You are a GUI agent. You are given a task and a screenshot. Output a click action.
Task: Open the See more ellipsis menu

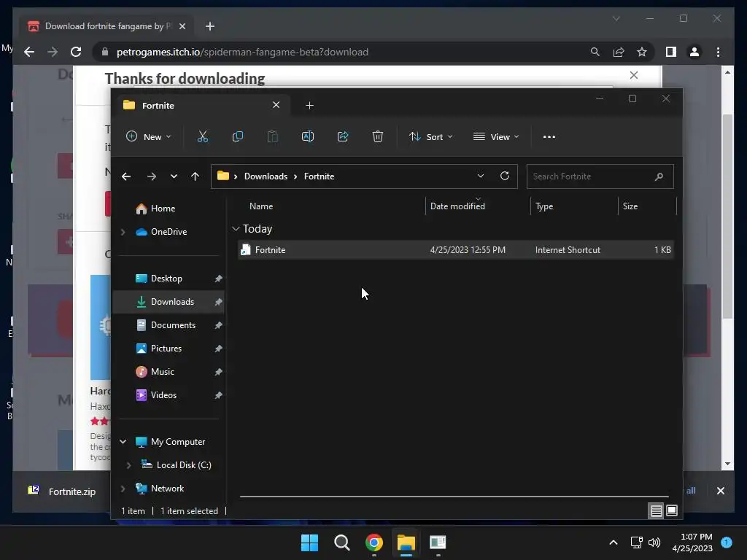point(549,136)
